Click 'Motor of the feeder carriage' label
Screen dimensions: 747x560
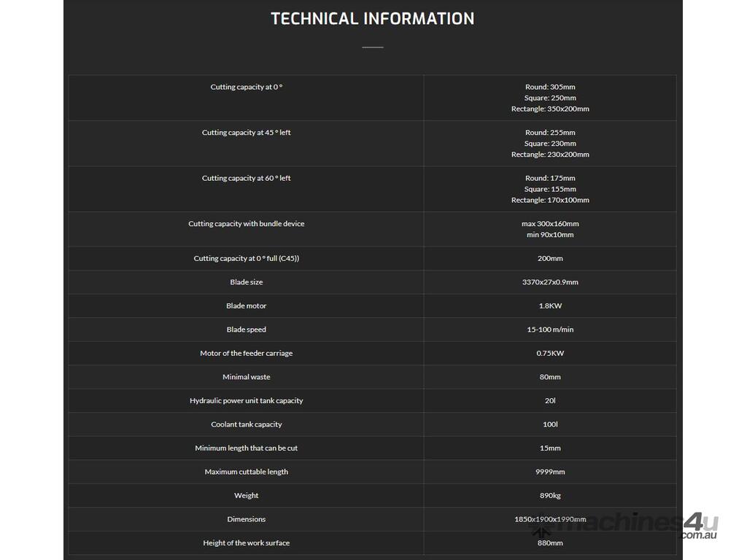tap(247, 354)
